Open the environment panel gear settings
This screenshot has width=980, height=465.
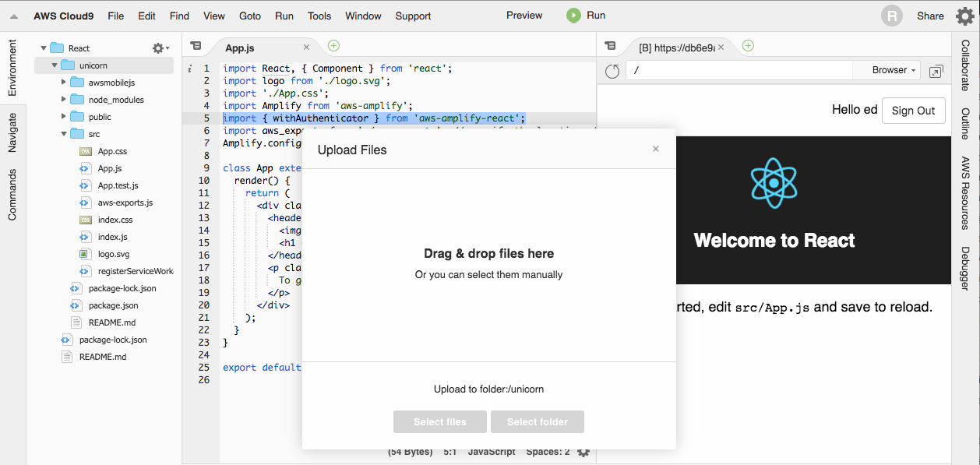point(160,48)
